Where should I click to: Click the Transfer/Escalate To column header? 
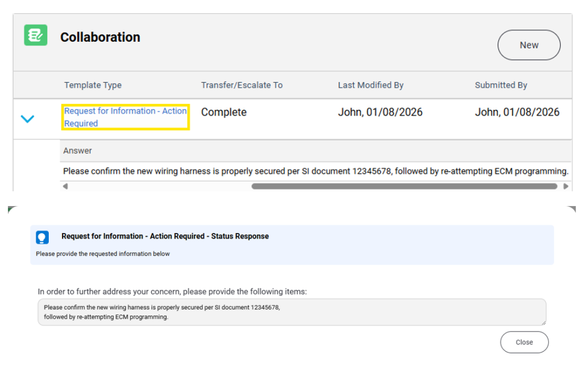click(x=242, y=85)
